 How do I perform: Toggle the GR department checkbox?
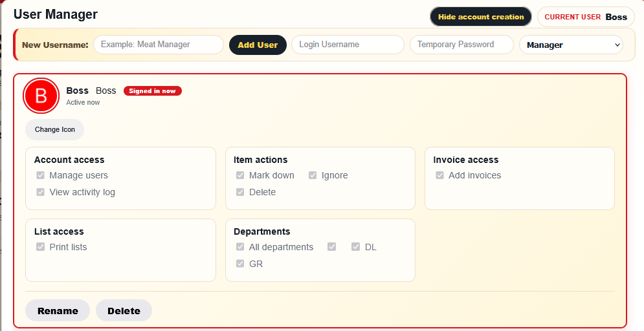pos(240,264)
